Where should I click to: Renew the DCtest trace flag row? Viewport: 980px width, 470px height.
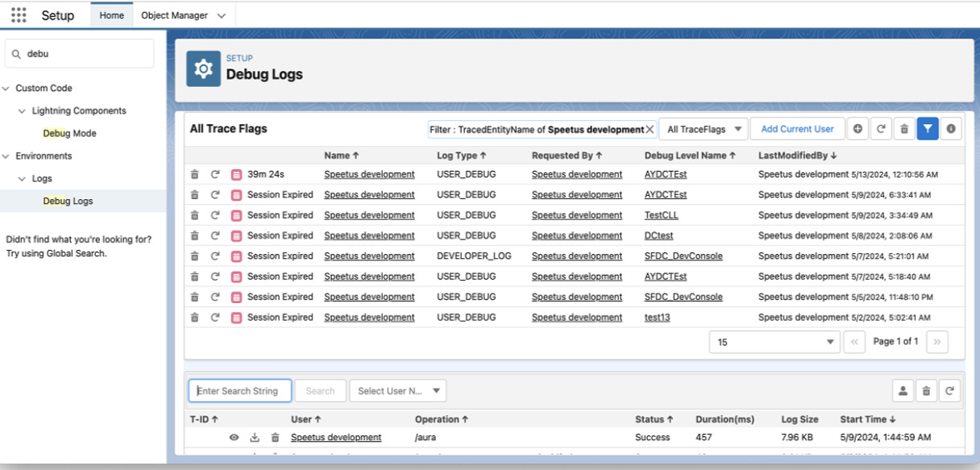(x=215, y=235)
